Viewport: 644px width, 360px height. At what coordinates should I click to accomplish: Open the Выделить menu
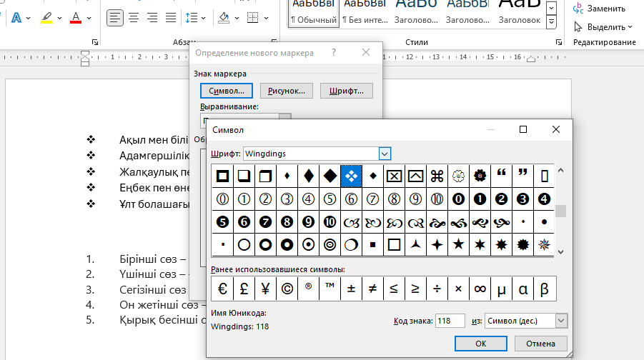[603, 27]
